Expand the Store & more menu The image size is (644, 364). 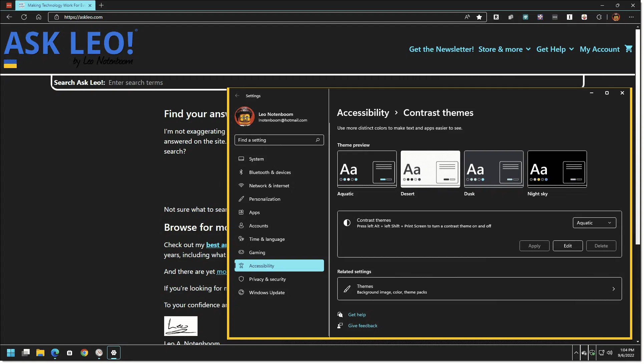[x=504, y=49]
